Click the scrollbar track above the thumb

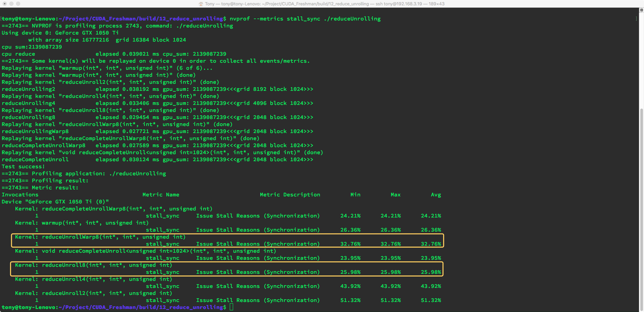click(641, 60)
